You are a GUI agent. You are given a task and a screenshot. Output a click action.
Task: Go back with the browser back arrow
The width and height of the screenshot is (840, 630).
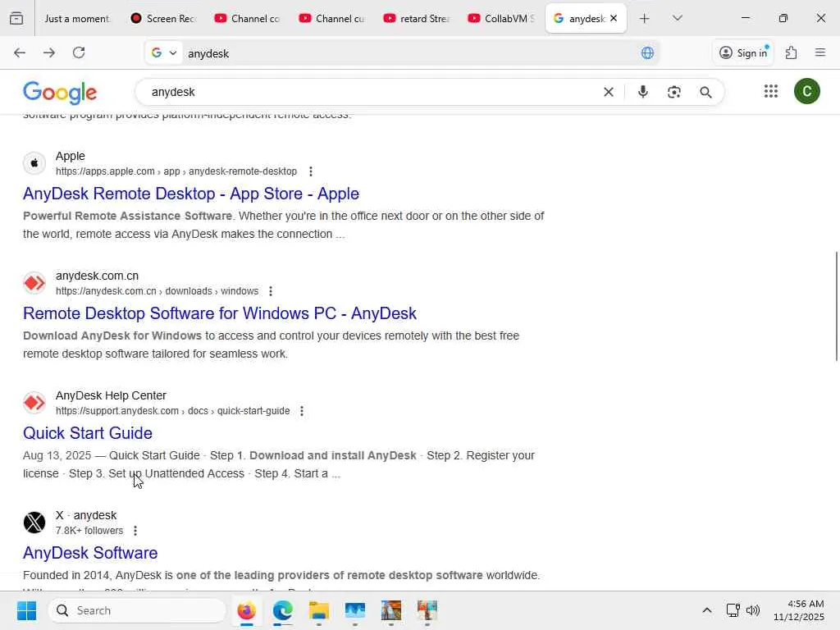point(20,52)
